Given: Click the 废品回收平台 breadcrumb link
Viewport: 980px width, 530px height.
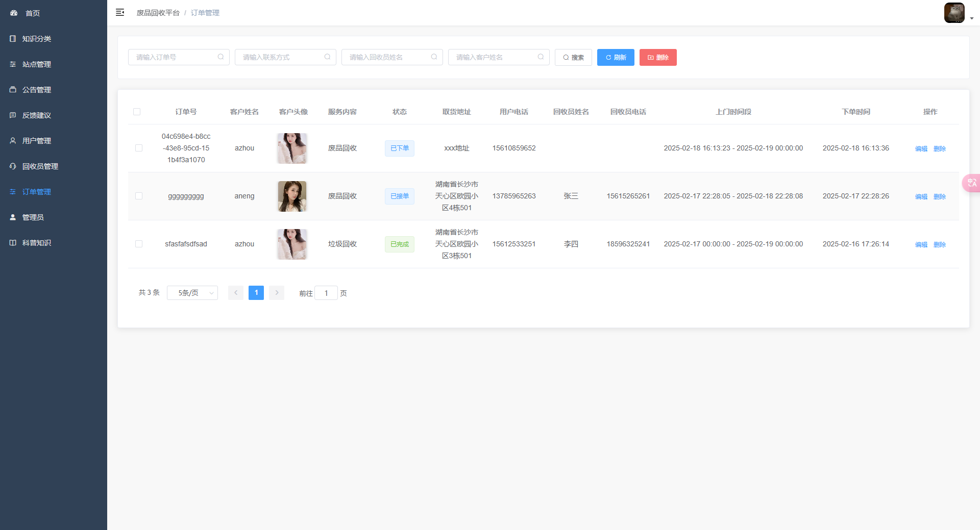Looking at the screenshot, I should (x=158, y=13).
